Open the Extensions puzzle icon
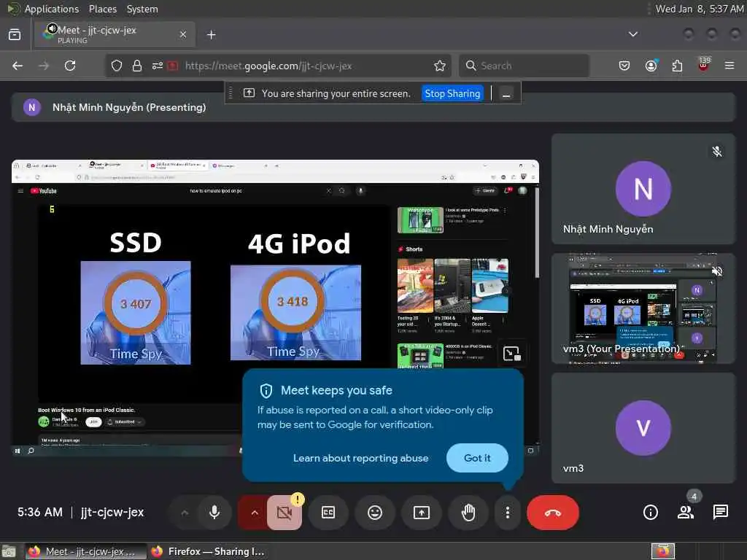 [677, 66]
